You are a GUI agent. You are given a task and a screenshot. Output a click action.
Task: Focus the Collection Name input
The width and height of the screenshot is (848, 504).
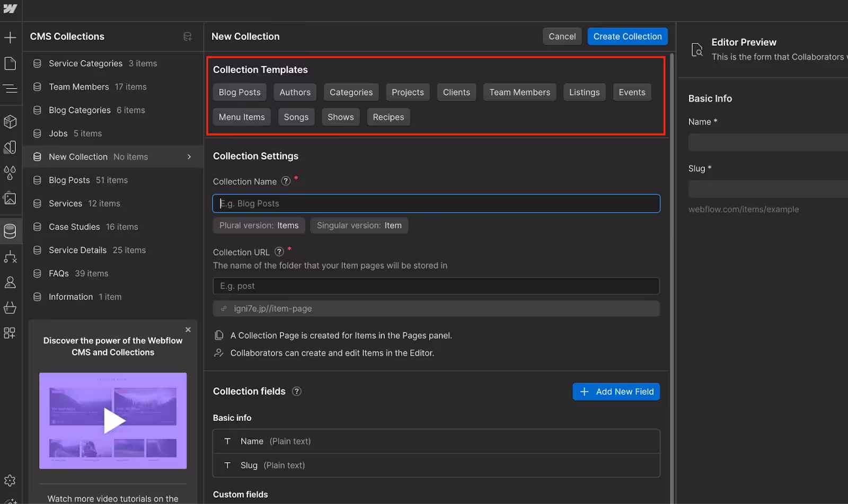click(x=436, y=204)
